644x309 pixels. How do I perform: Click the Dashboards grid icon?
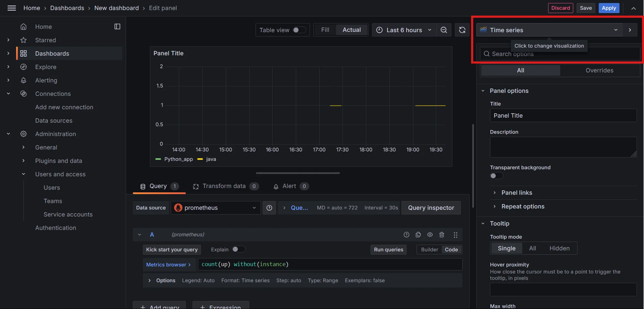pyautogui.click(x=23, y=53)
